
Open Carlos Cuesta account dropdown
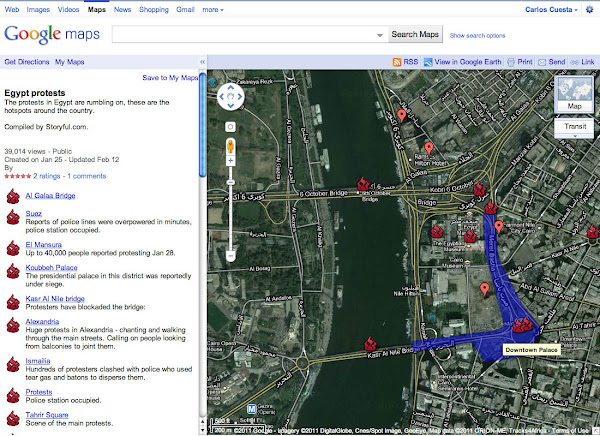pos(551,10)
